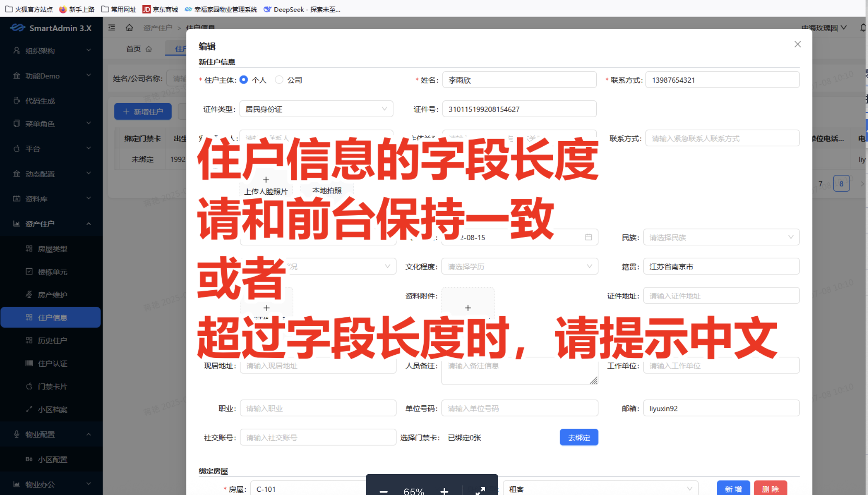Image resolution: width=868 pixels, height=495 pixels.
Task: Select the 公司 radio button
Action: (x=279, y=80)
